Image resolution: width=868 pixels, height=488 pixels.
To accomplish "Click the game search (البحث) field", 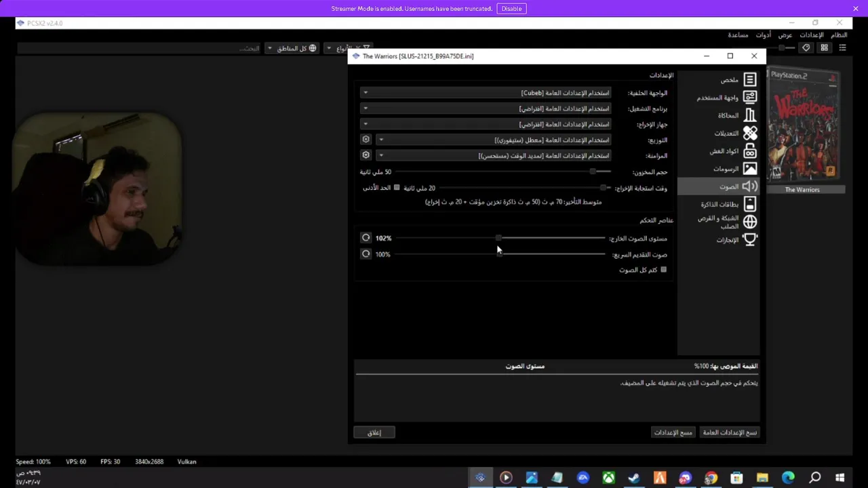I will [139, 48].
